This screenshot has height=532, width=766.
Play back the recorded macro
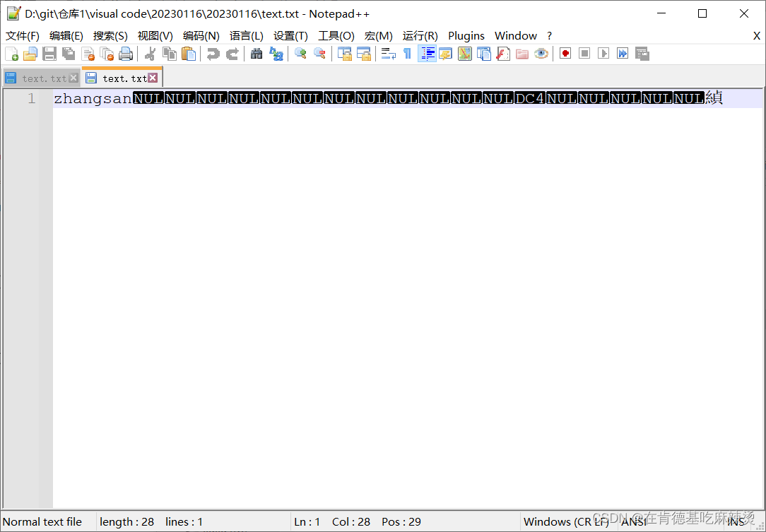tap(603, 53)
